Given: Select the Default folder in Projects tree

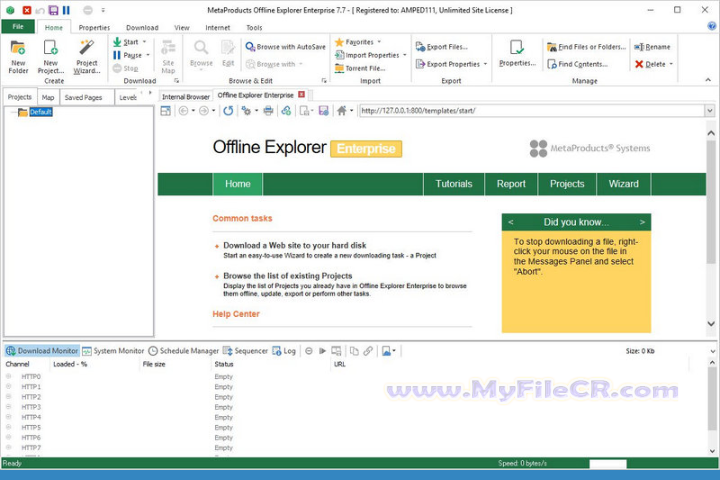Looking at the screenshot, I should point(40,112).
